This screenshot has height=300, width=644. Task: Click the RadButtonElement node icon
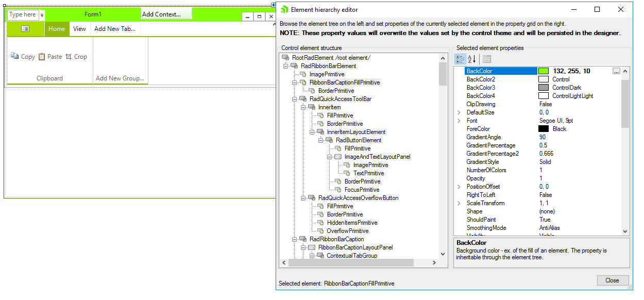329,140
